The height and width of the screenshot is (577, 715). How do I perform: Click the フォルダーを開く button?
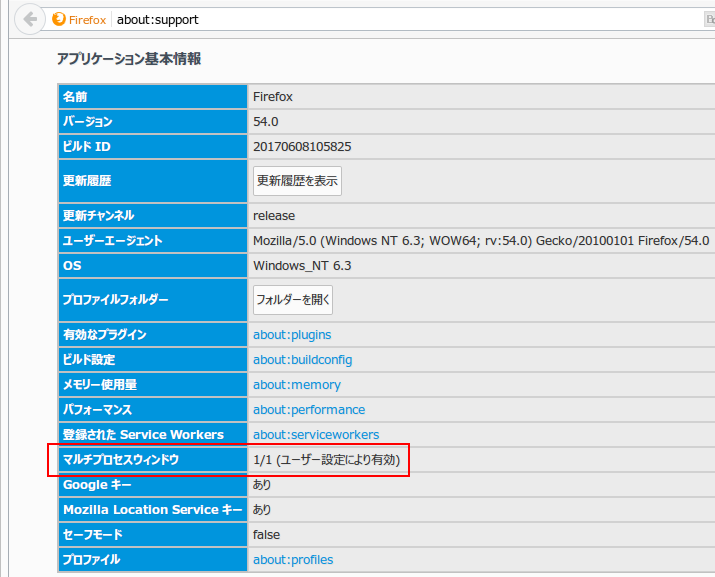[x=293, y=300]
